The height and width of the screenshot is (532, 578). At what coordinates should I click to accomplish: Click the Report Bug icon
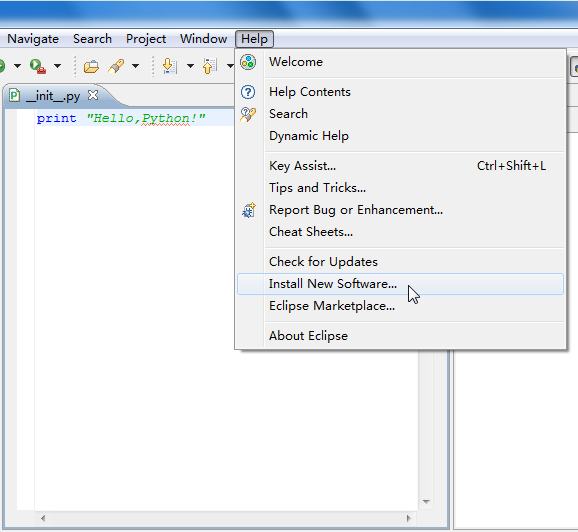coord(249,210)
